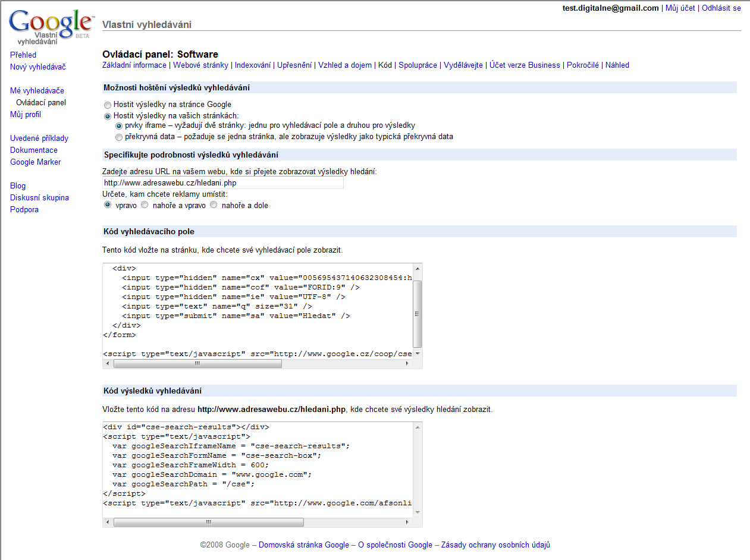The width and height of the screenshot is (750, 560).
Task: Go to the Spolupráce tab
Action: coord(418,65)
